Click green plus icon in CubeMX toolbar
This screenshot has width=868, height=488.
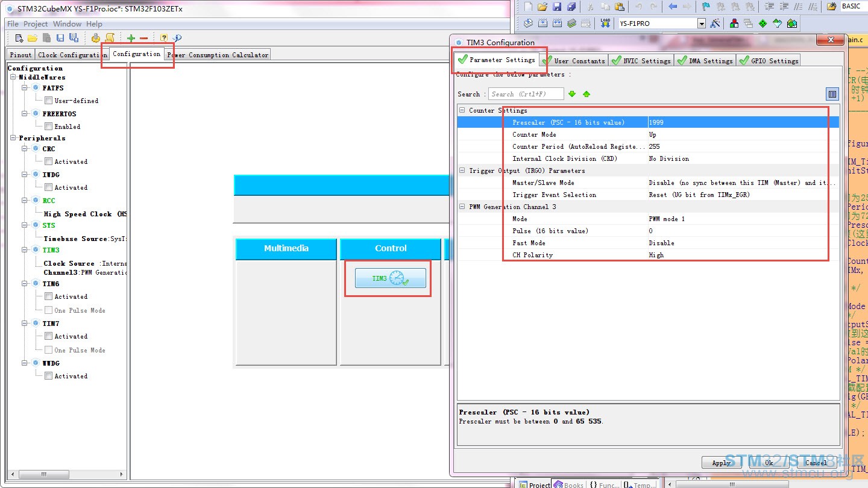pyautogui.click(x=131, y=38)
